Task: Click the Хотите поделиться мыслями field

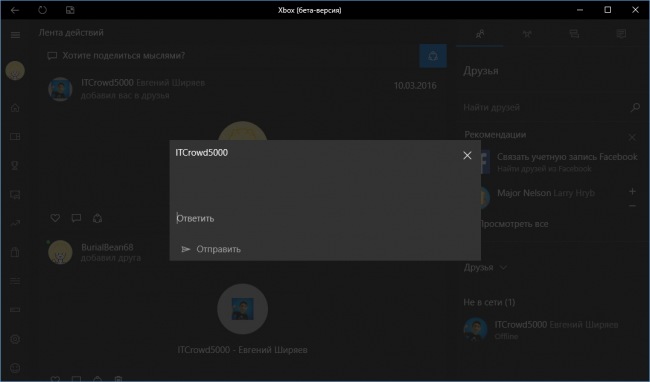Action: tap(230, 56)
